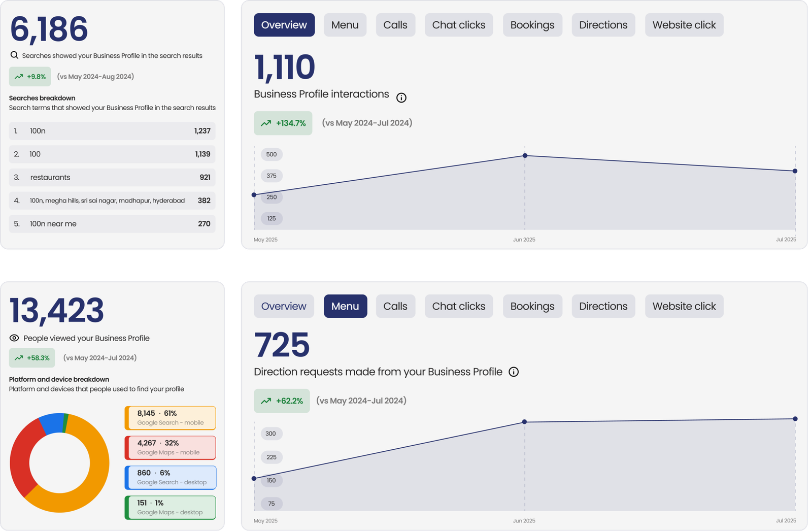Screen dimensions: 812x531
Task: Click info icon beside Direction requests heading
Action: tap(514, 372)
